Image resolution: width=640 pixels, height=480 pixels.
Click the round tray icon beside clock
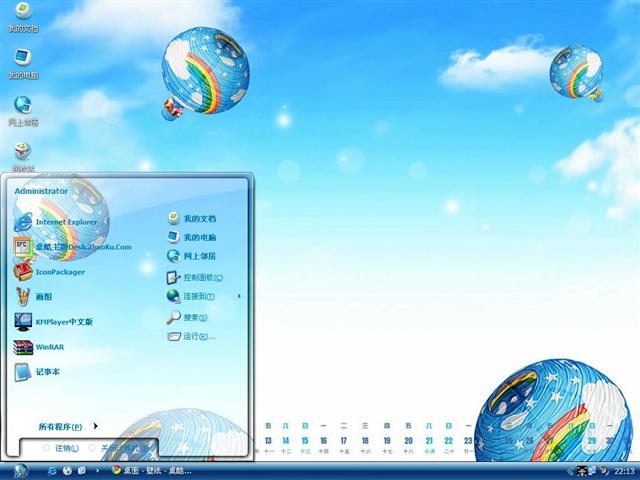point(604,471)
